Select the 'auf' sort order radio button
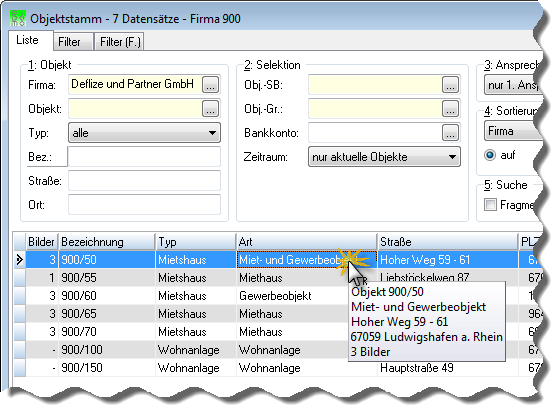The height and width of the screenshot is (414, 560). [490, 155]
